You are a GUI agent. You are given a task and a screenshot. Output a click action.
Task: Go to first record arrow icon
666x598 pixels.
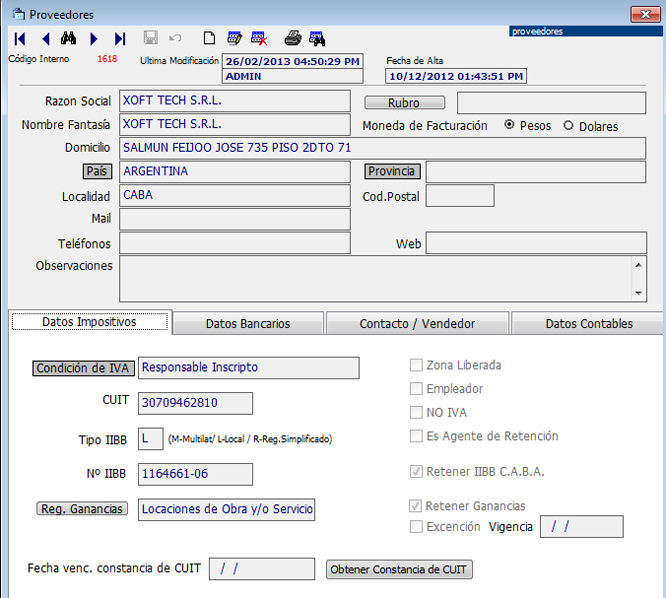(x=20, y=39)
